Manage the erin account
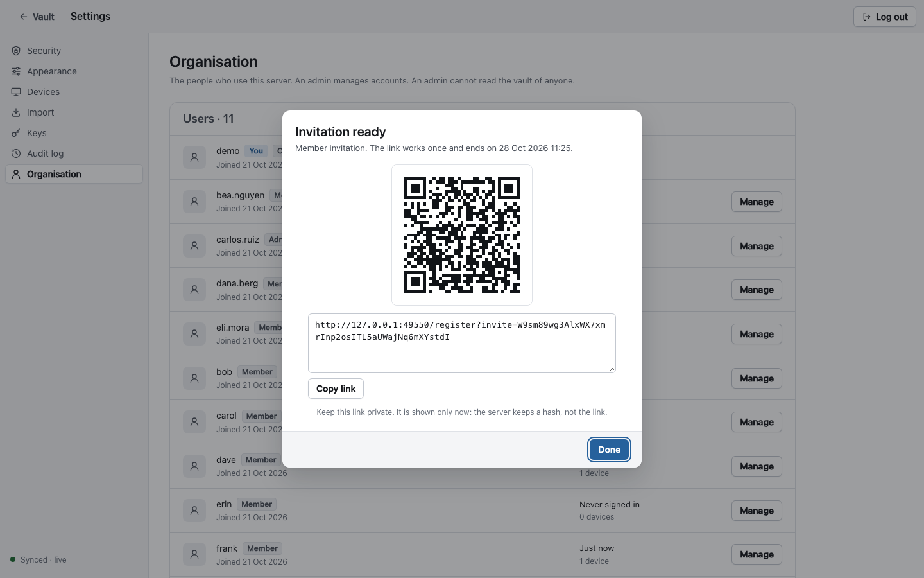Viewport: 924px width, 578px height. (x=757, y=511)
